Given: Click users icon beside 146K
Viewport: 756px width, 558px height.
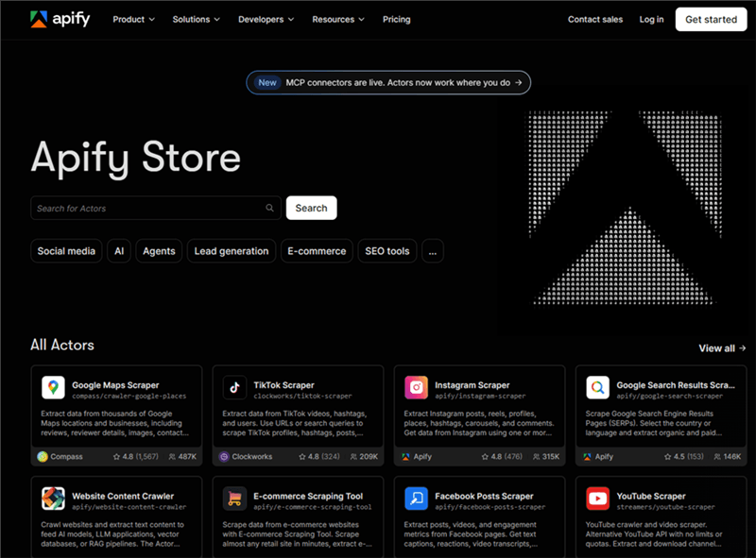Looking at the screenshot, I should (717, 456).
